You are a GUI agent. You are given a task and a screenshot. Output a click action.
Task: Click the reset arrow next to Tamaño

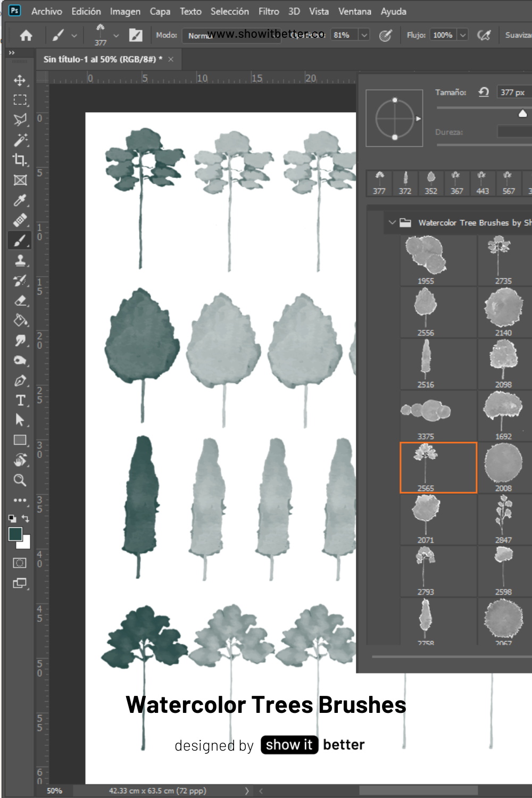pyautogui.click(x=483, y=92)
